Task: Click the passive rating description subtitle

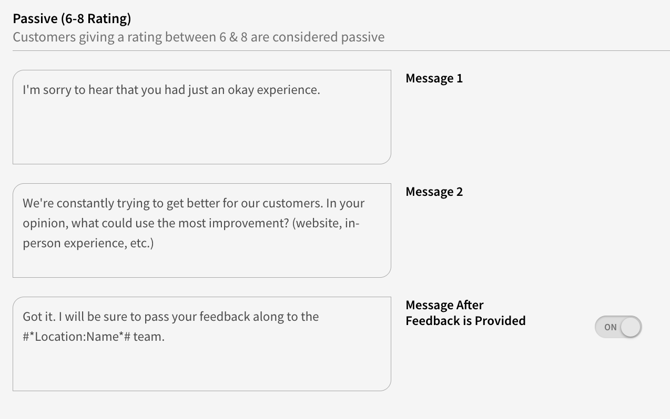Action: (198, 37)
